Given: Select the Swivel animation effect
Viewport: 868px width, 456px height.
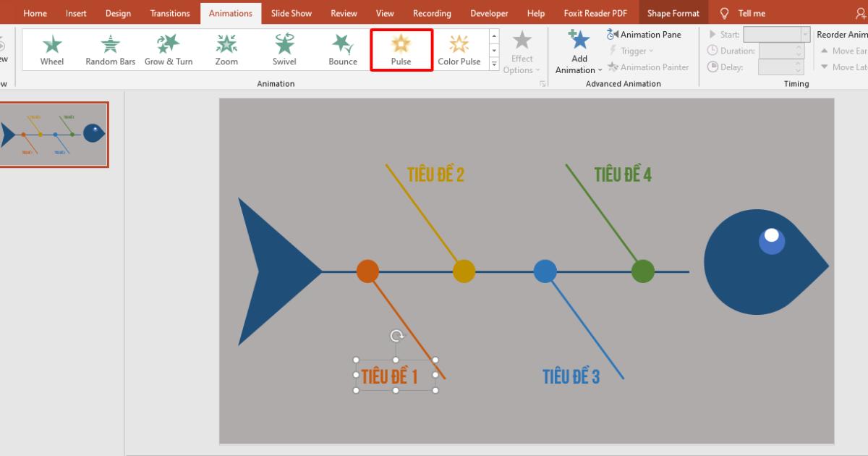Looking at the screenshot, I should coord(284,48).
